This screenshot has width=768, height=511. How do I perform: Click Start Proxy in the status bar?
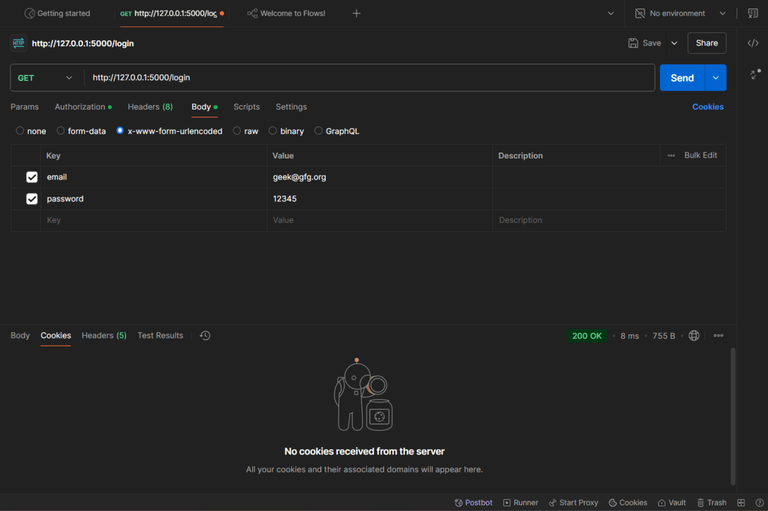[574, 503]
